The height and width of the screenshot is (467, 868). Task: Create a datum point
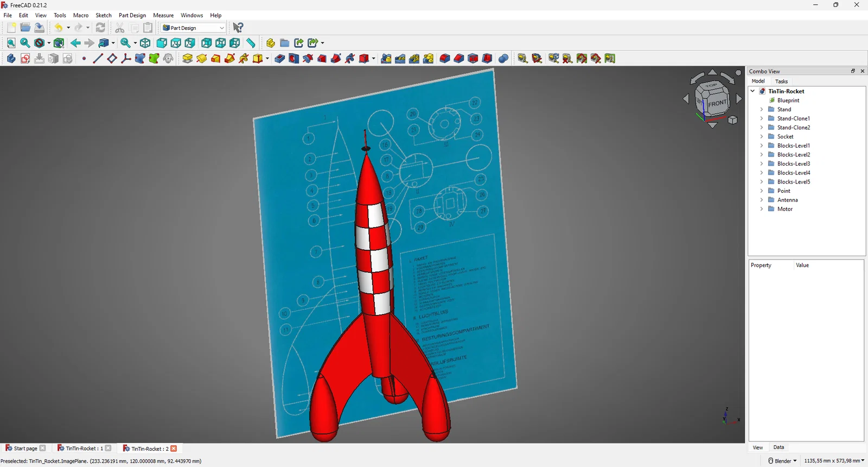point(84,59)
